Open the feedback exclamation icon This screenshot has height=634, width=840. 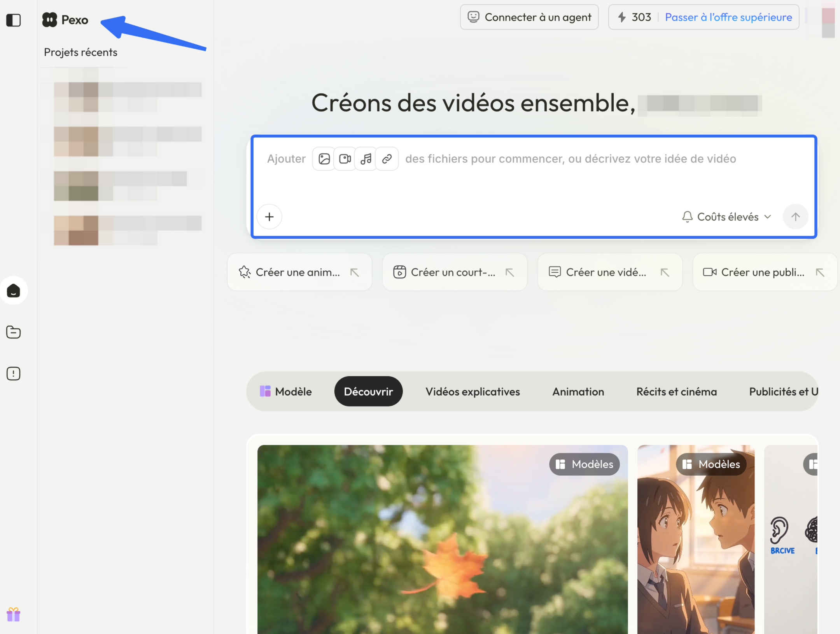click(x=14, y=373)
